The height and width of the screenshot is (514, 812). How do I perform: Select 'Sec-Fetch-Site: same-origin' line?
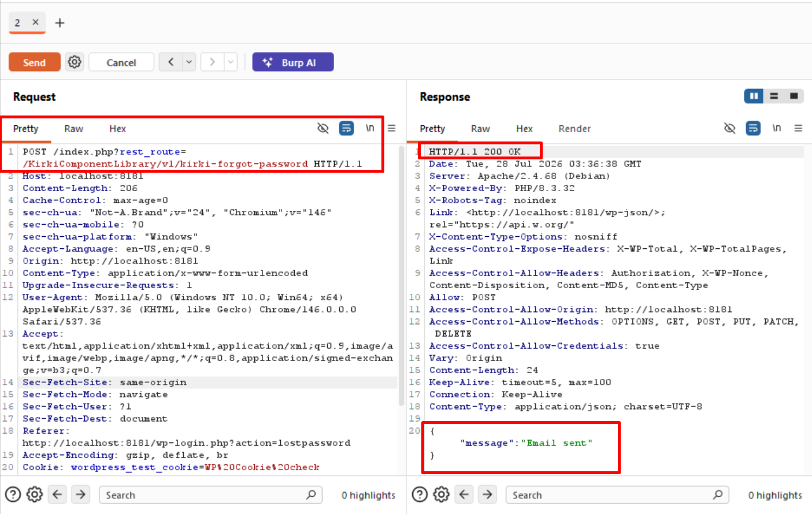[x=105, y=382]
